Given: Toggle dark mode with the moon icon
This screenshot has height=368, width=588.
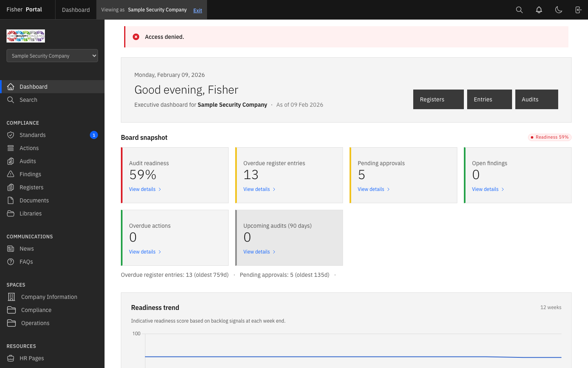Looking at the screenshot, I should click(x=559, y=9).
